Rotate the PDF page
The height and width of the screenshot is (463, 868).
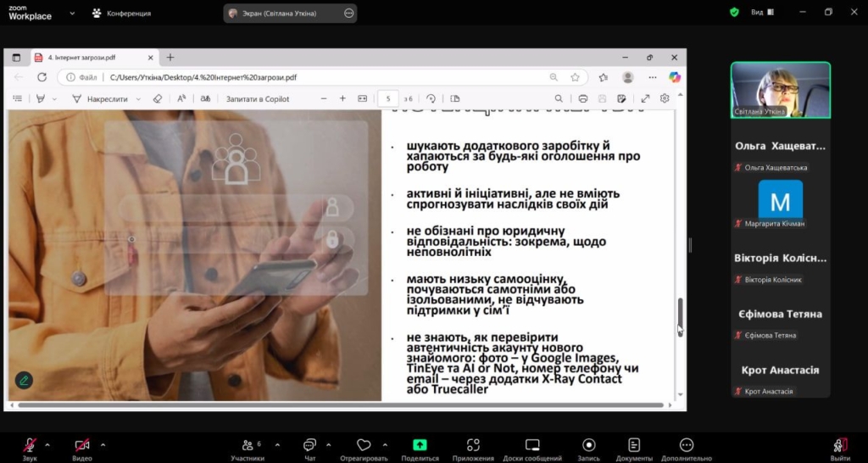click(432, 98)
